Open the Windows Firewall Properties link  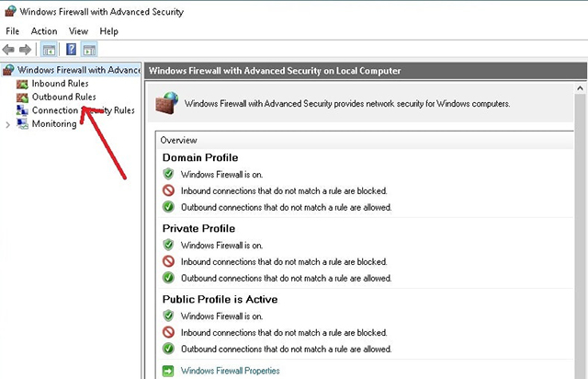pyautogui.click(x=231, y=371)
